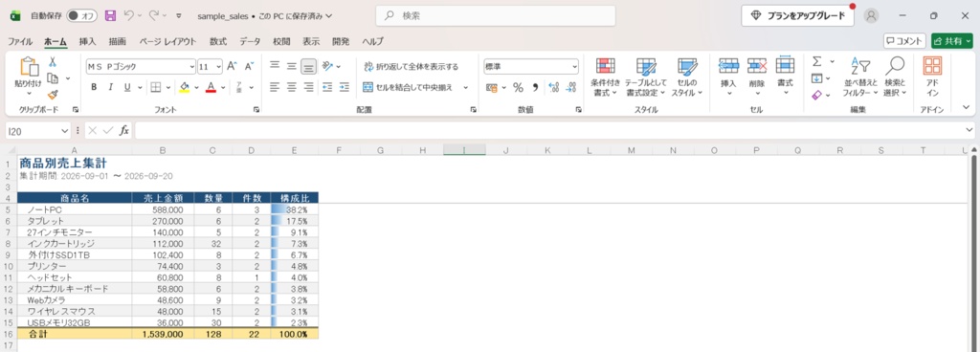The width and height of the screenshot is (980, 352).
Task: Toggle Bold formatting
Action: (94, 87)
